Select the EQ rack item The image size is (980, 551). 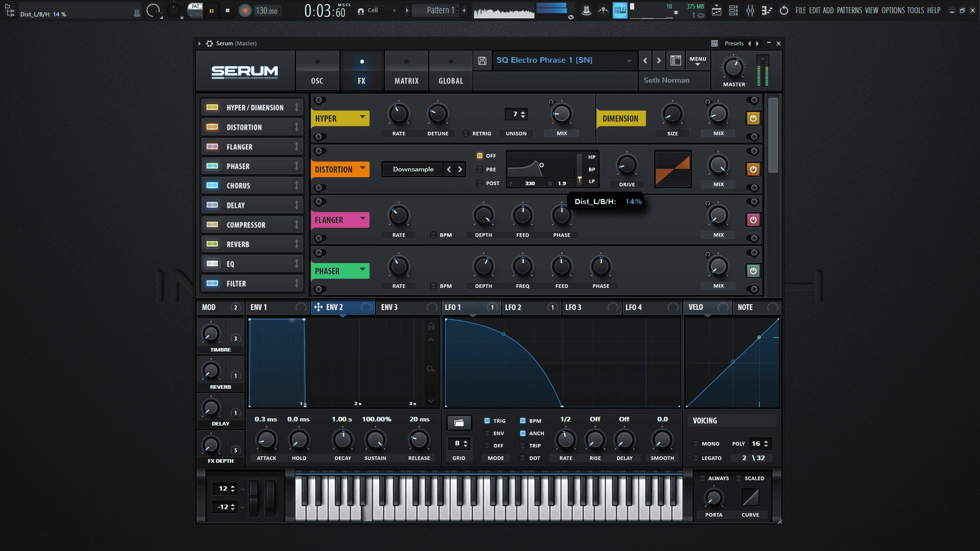click(252, 264)
